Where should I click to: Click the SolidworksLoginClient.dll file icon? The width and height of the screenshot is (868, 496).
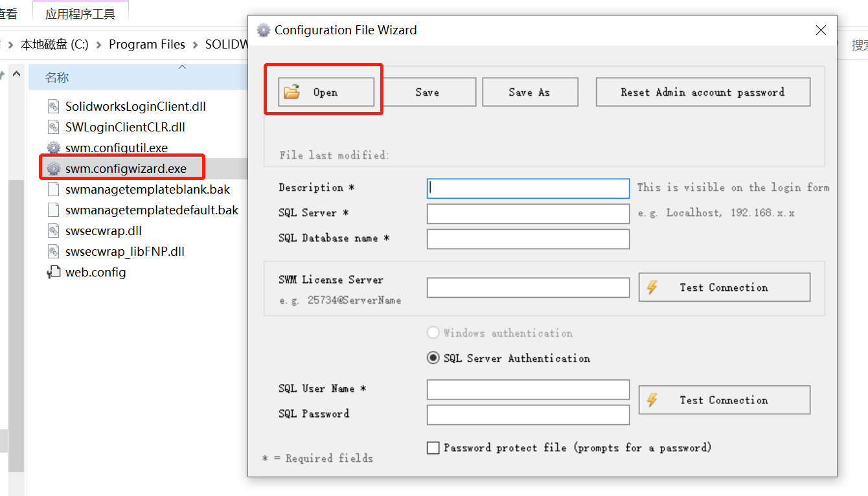[54, 106]
